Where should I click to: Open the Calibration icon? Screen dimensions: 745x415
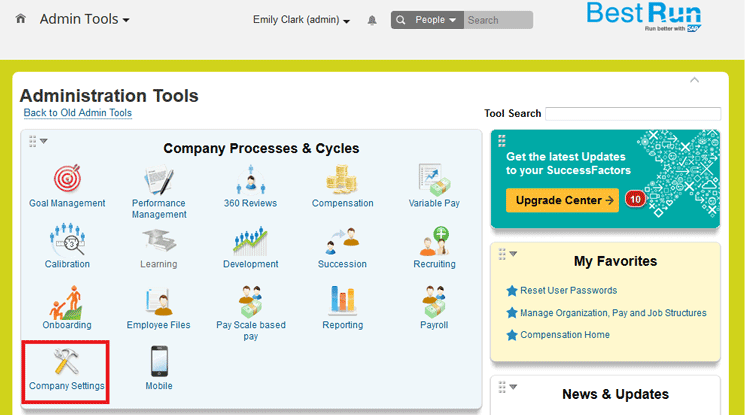[x=67, y=241]
